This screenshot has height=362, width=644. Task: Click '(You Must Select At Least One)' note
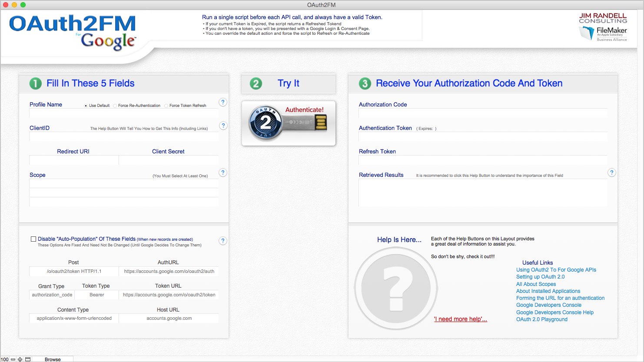180,176
